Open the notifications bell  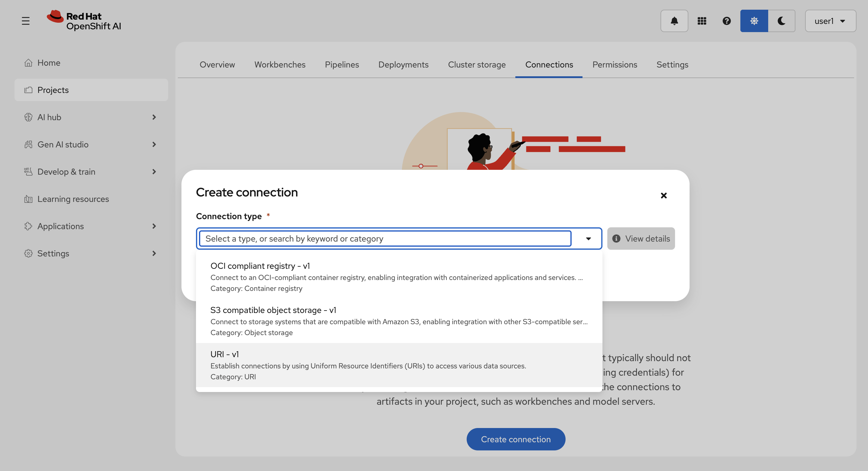pyautogui.click(x=674, y=21)
